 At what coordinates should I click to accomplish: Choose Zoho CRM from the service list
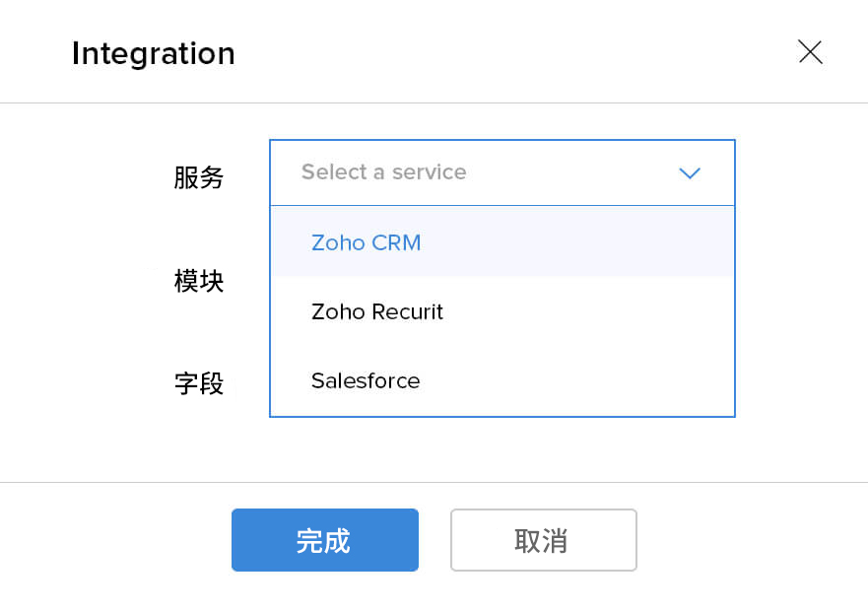[x=367, y=242]
